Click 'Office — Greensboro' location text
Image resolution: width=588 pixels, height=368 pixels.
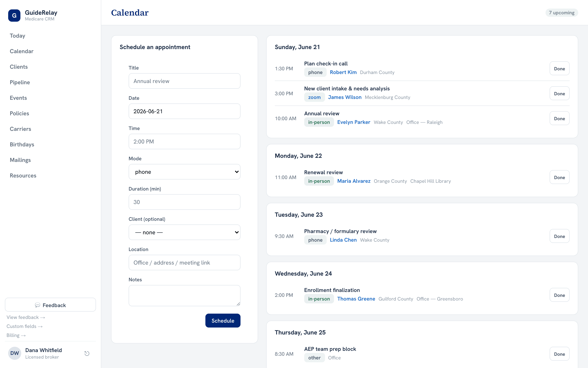440,299
